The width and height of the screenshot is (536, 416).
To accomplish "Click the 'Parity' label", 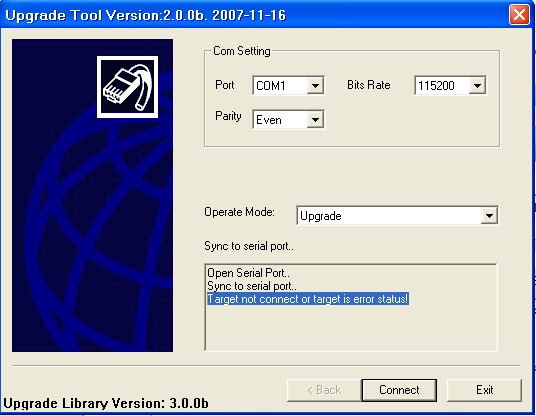I will (x=228, y=116).
